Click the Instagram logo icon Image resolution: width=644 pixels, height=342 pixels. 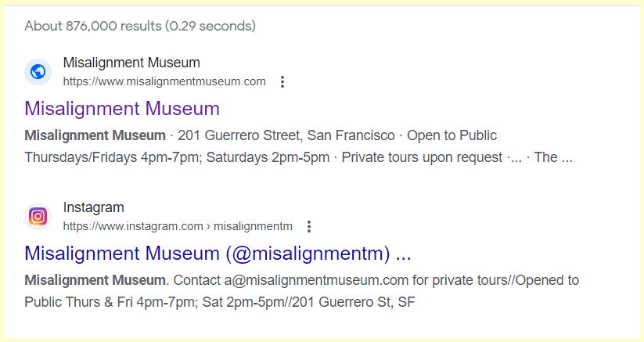[x=38, y=217]
